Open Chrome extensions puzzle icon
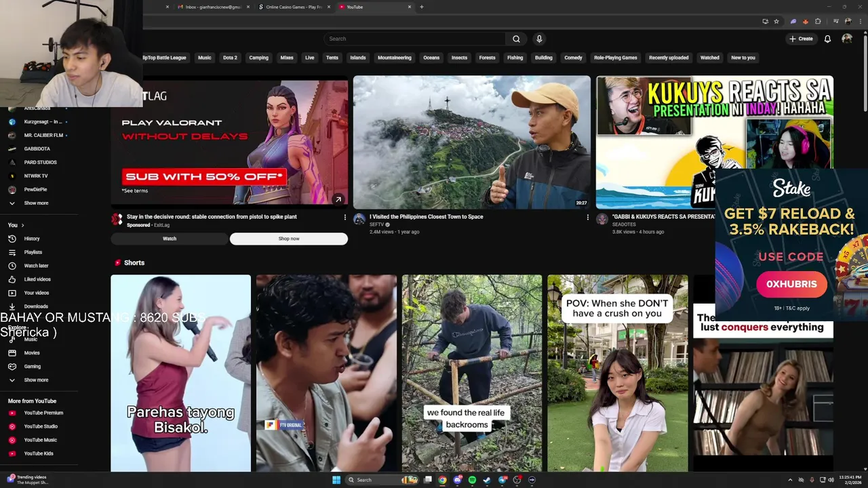This screenshot has width=868, height=488. click(818, 22)
